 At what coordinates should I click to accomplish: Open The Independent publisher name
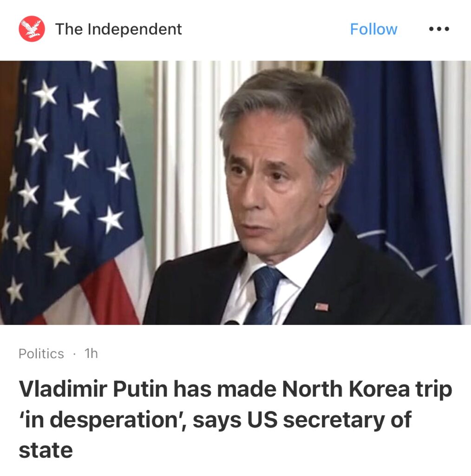pos(118,29)
